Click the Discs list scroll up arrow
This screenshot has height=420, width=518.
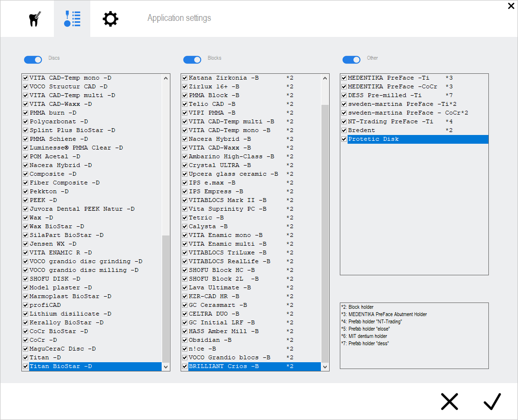coord(166,78)
